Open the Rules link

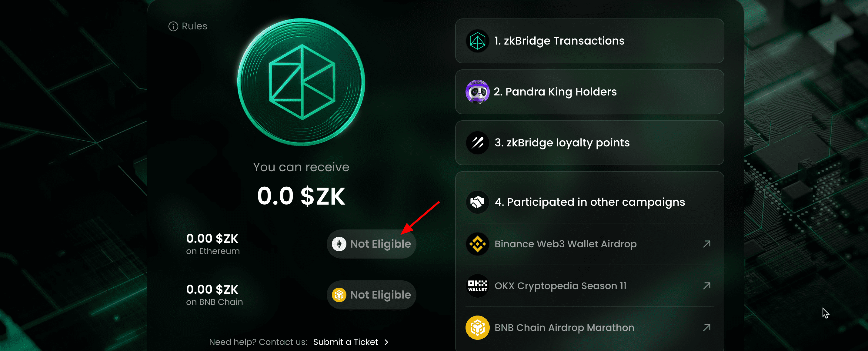point(194,26)
